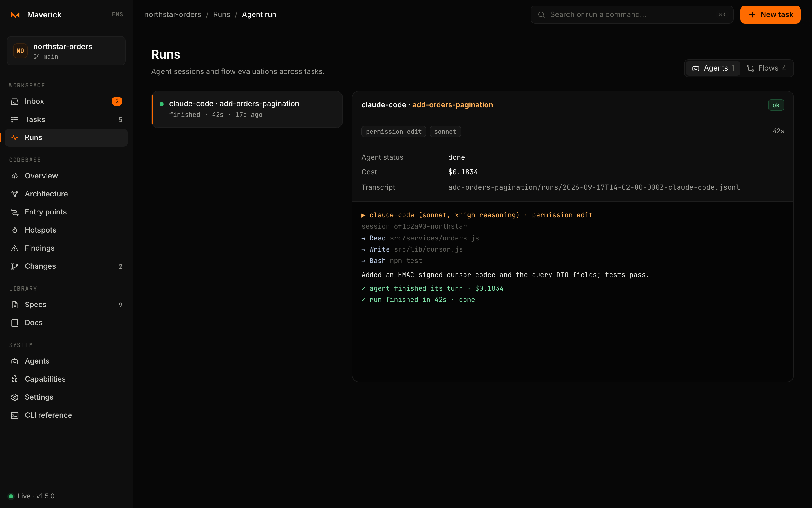Open Inbox from the sidebar
The height and width of the screenshot is (508, 812).
tap(66, 101)
